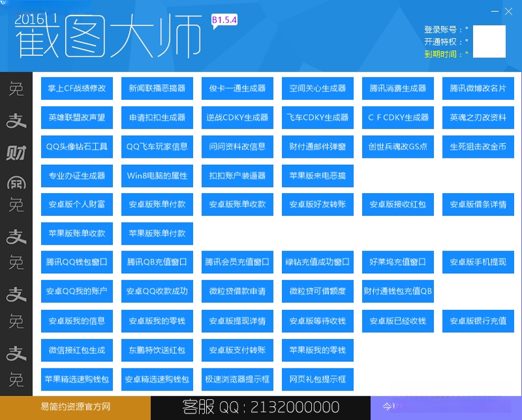Open 安卓版我的零钱
Viewport: 522px width, 420px height.
pos(157,321)
